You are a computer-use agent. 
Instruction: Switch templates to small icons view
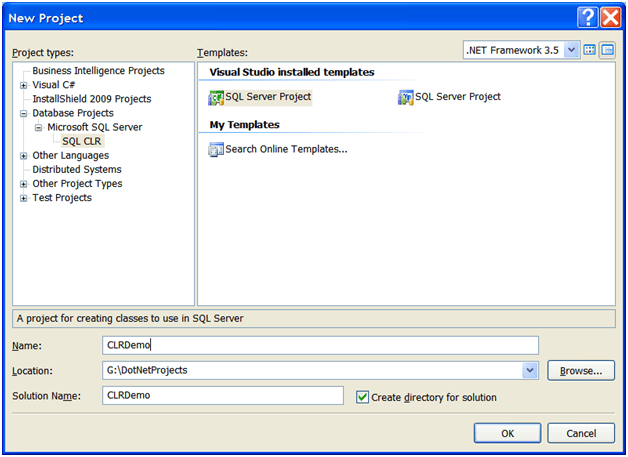(608, 50)
